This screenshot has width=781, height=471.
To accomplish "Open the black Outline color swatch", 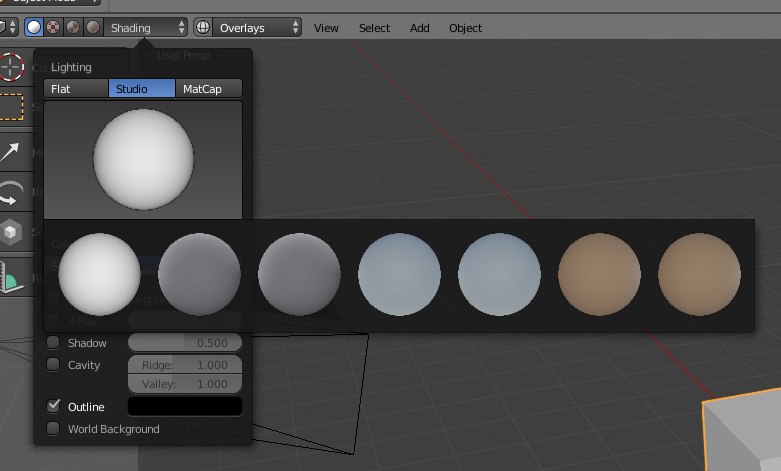I will tap(185, 406).
